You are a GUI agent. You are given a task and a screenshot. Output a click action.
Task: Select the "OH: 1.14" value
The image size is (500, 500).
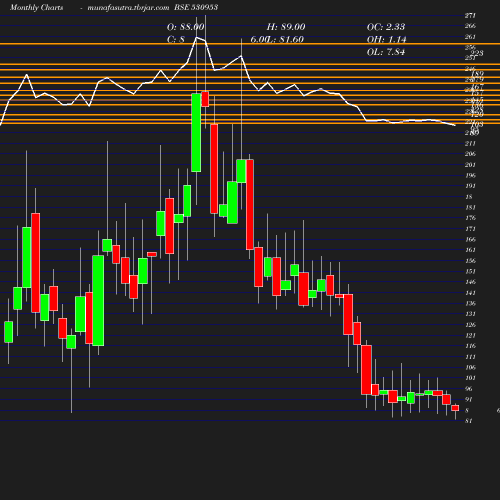pos(387,39)
